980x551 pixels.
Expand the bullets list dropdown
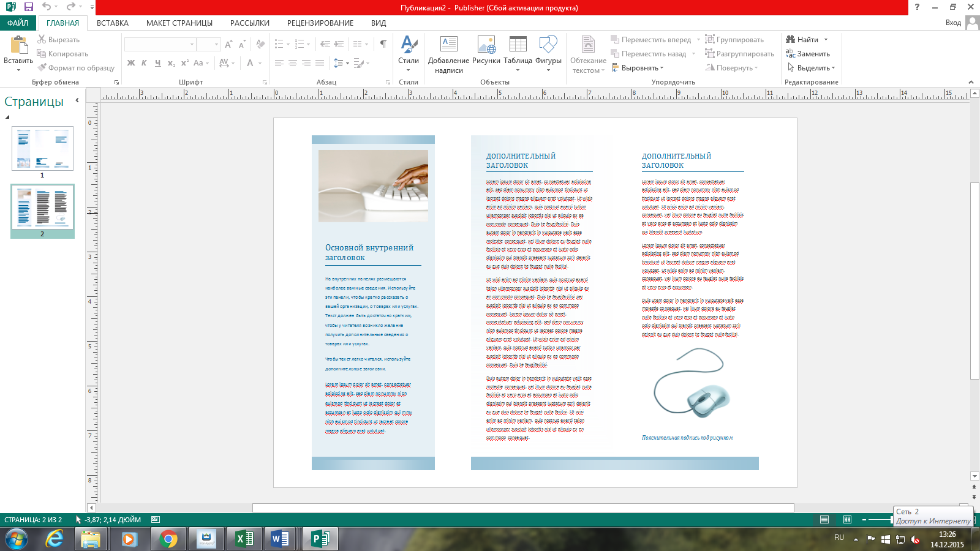tap(288, 44)
